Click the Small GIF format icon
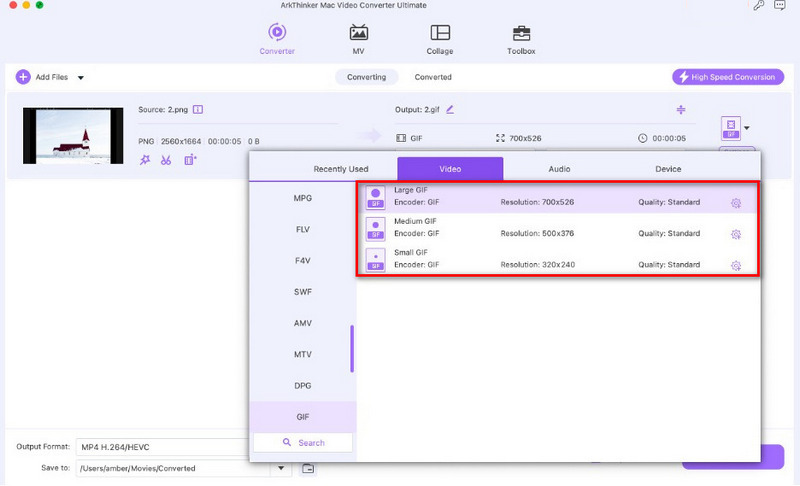800x486 pixels. pyautogui.click(x=376, y=260)
